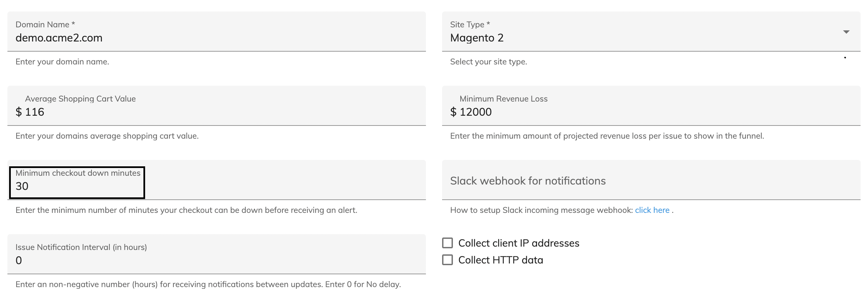Click the "Domain Name *" label
868x307 pixels.
point(45,25)
